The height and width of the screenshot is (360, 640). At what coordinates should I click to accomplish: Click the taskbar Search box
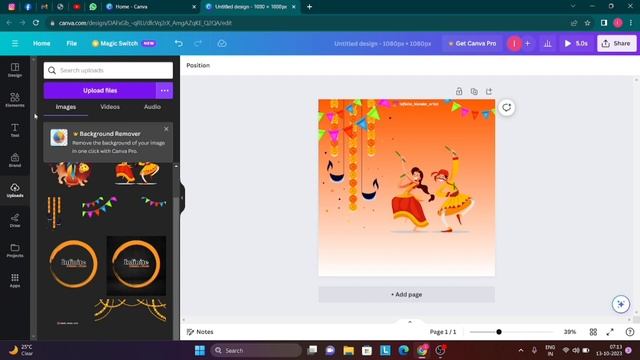point(256,350)
